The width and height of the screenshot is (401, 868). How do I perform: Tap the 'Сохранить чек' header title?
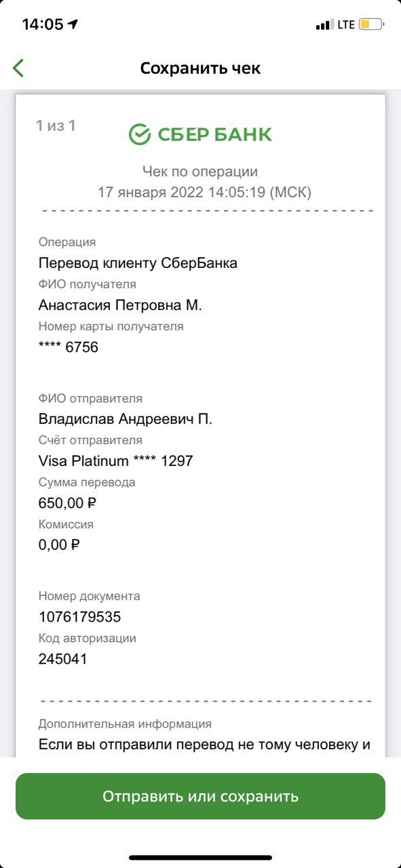[x=200, y=68]
